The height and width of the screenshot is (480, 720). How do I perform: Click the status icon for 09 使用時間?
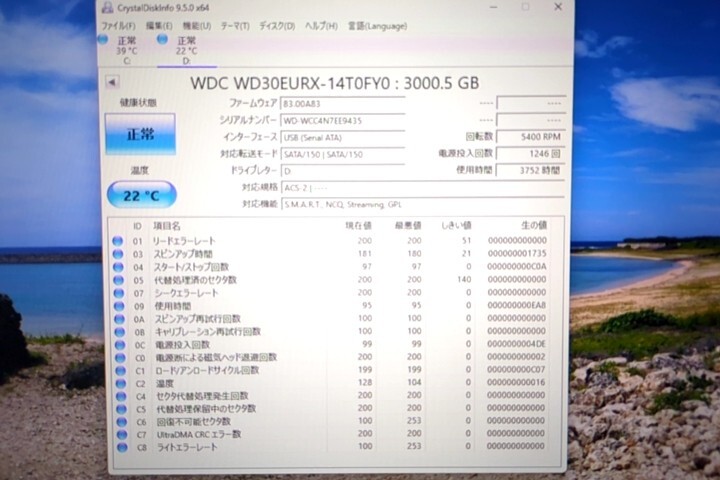coord(119,306)
